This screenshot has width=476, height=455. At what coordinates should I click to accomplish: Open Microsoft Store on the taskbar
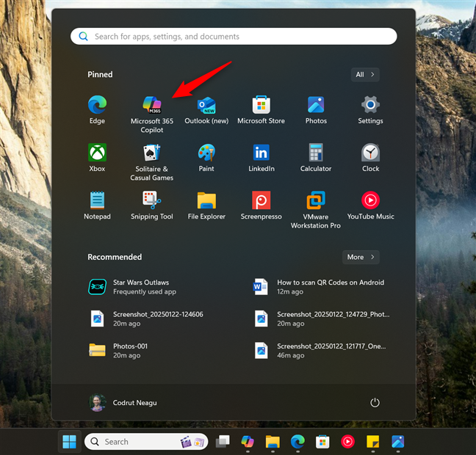(x=322, y=442)
